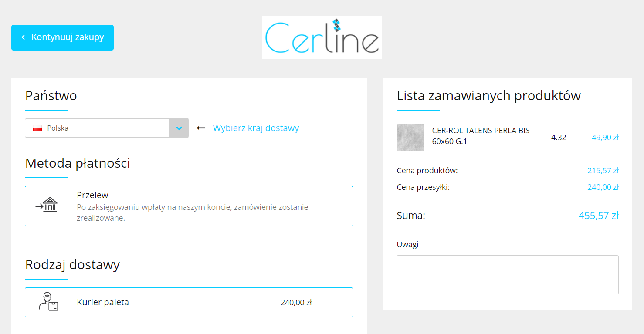
Task: Expand the country dropdown arrow
Action: click(179, 128)
